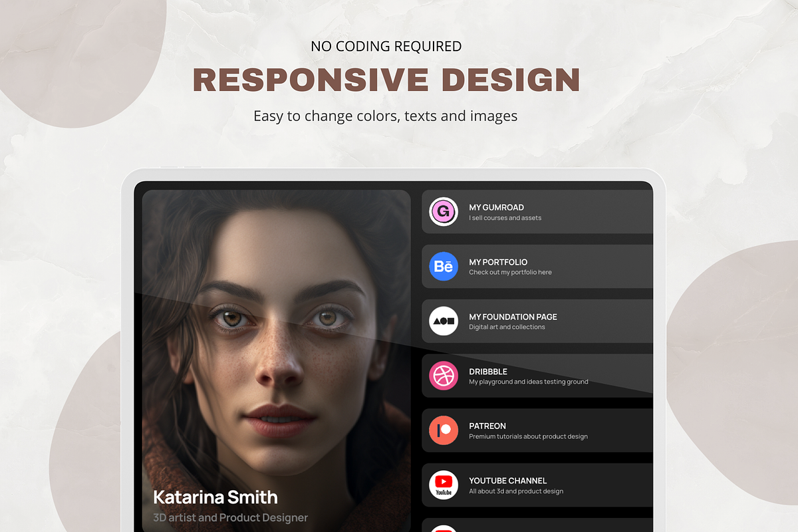
Task: Click '3D artist and Product Designer' subtitle
Action: pos(230,517)
